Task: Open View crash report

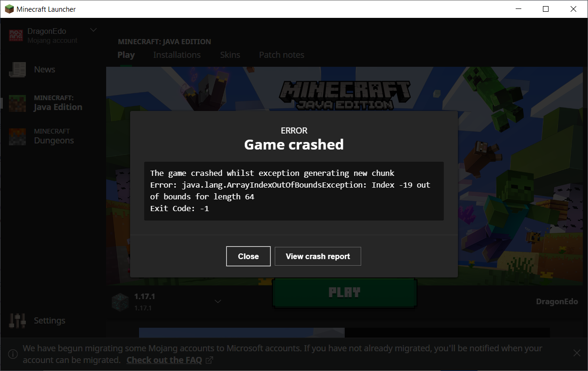Action: click(318, 256)
